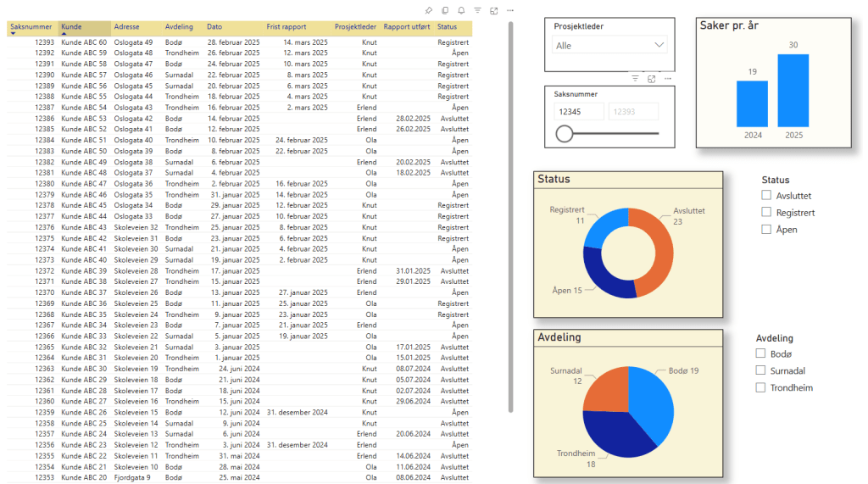Sort by the Kunde column header

(72, 27)
